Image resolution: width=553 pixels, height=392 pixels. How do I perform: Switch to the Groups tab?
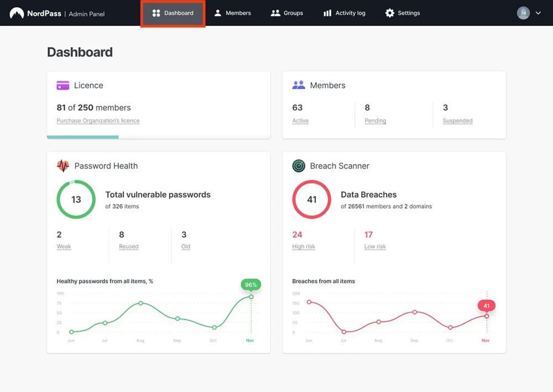click(x=286, y=13)
